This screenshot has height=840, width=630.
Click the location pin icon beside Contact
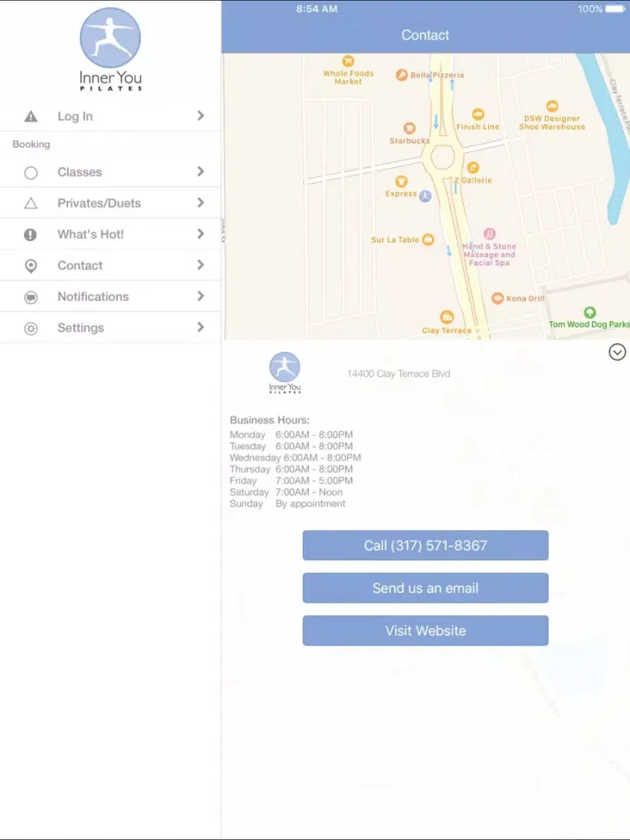click(x=31, y=265)
